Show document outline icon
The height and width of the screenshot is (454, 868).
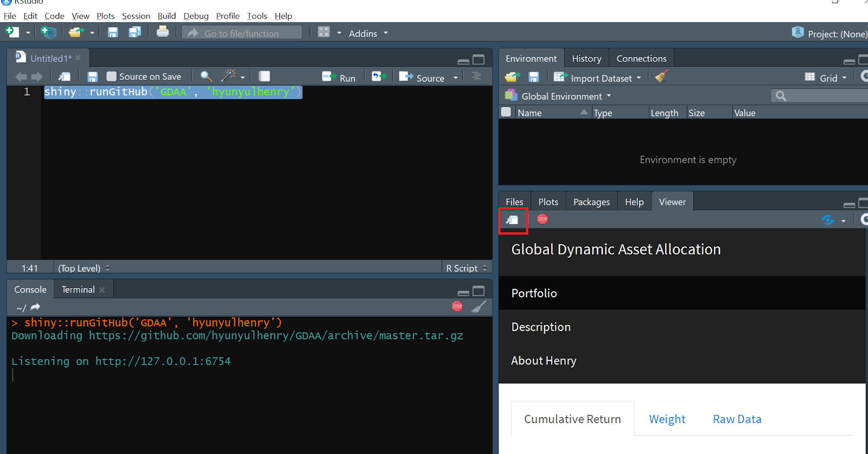pos(476,76)
